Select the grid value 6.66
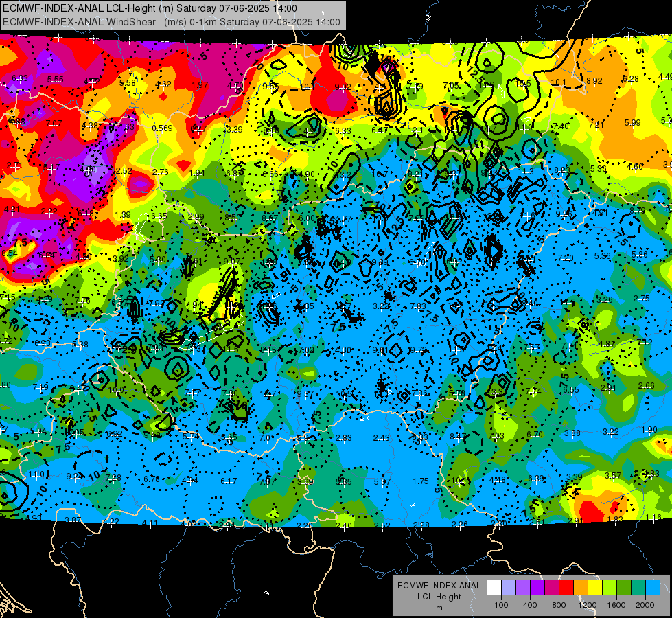 pos(270,174)
